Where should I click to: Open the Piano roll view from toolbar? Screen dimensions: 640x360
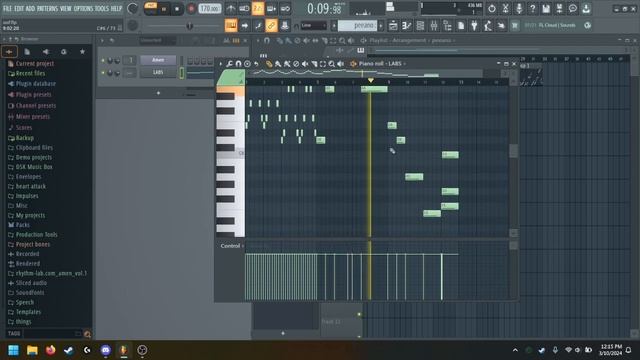pyautogui.click(x=407, y=25)
